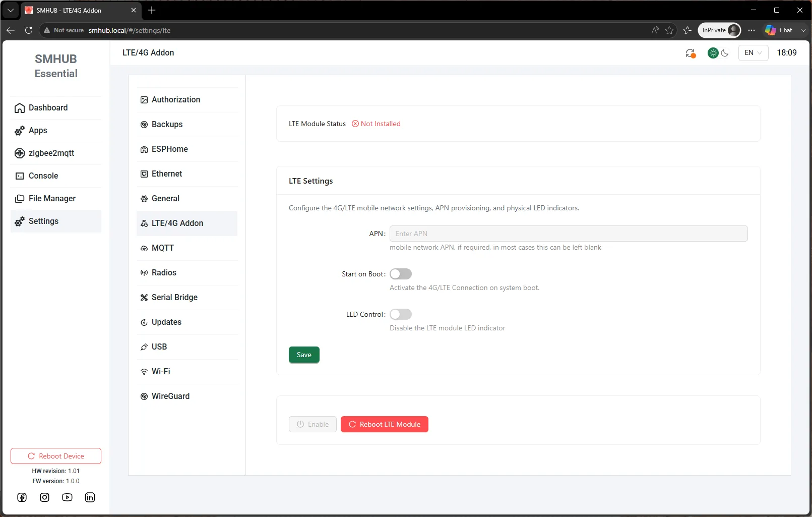Open ESPHome settings
812x517 pixels.
pyautogui.click(x=187, y=149)
